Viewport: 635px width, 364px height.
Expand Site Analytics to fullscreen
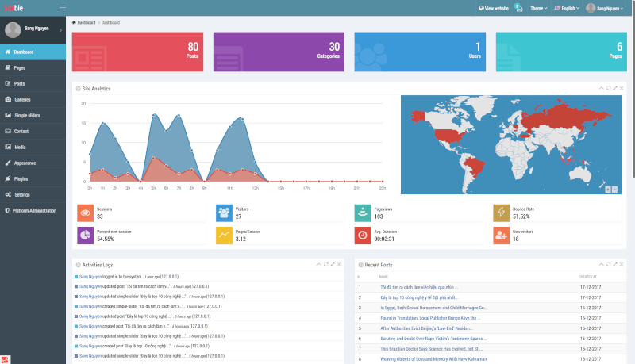click(615, 87)
